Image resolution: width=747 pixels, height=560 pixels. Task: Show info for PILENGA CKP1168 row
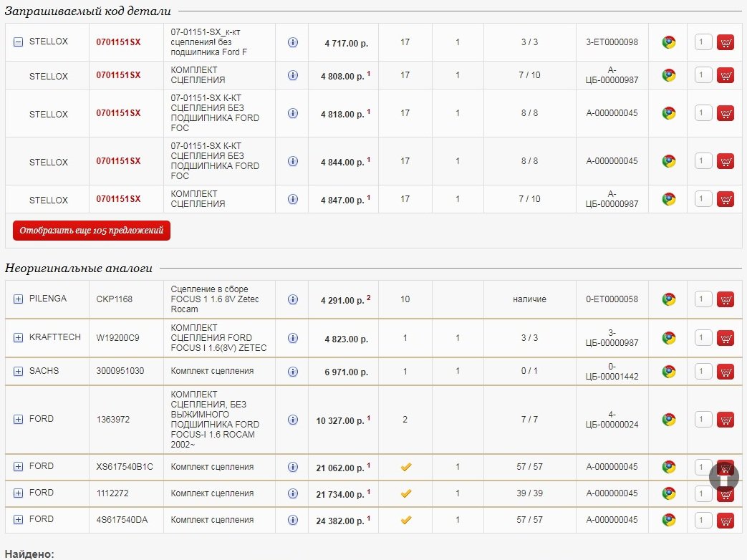tap(293, 299)
